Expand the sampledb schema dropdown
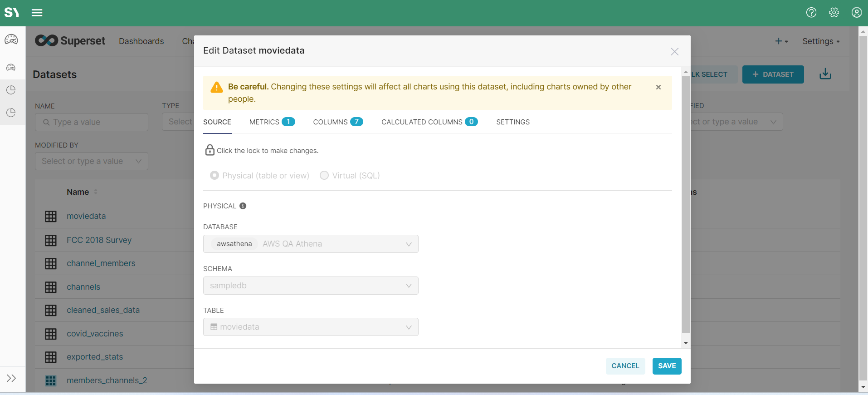 point(311,286)
